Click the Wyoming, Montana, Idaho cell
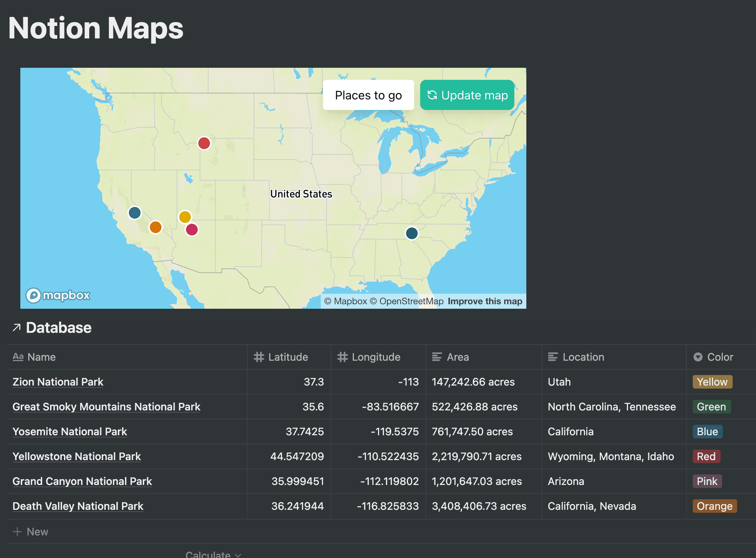The image size is (756, 558). (x=614, y=456)
